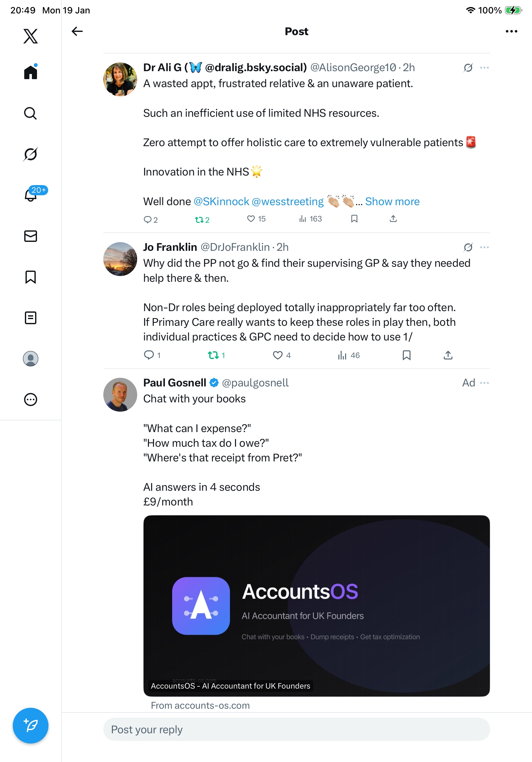The image size is (532, 762).
Task: Open the Grok icon in sidebar
Action: click(31, 154)
